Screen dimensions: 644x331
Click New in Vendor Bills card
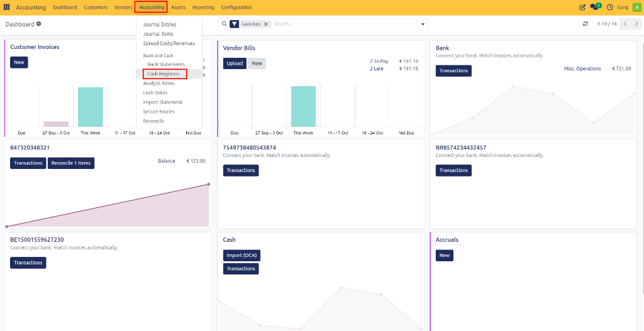click(257, 63)
